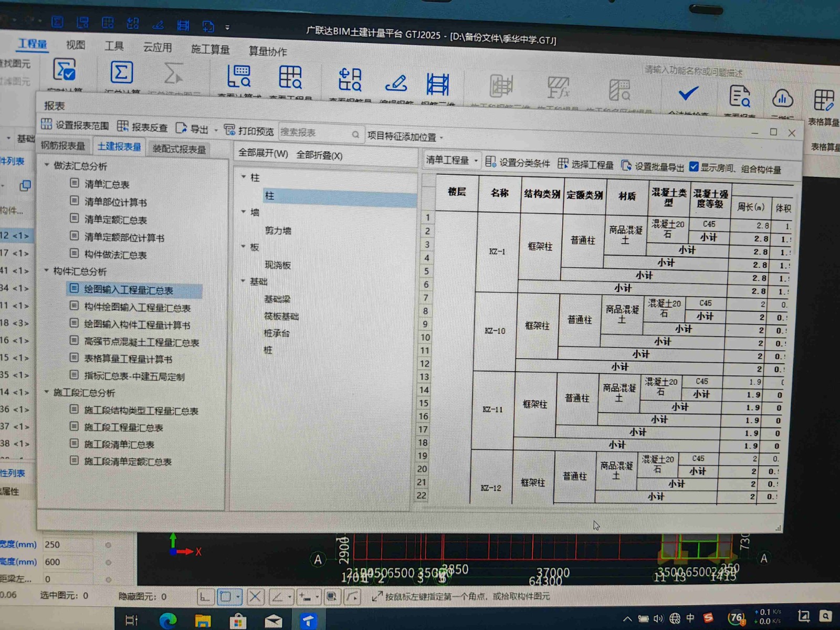Click 选择工程量 button
The height and width of the screenshot is (630, 840).
point(585,164)
